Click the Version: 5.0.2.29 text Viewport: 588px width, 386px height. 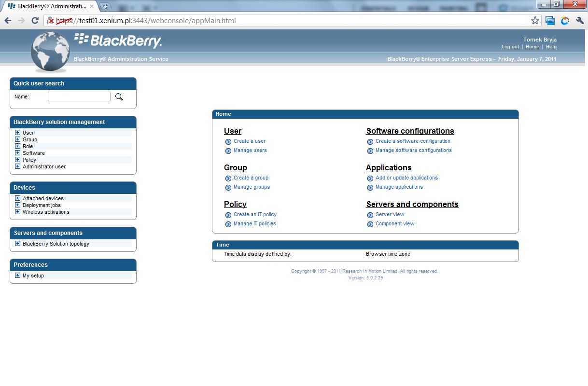click(365, 278)
